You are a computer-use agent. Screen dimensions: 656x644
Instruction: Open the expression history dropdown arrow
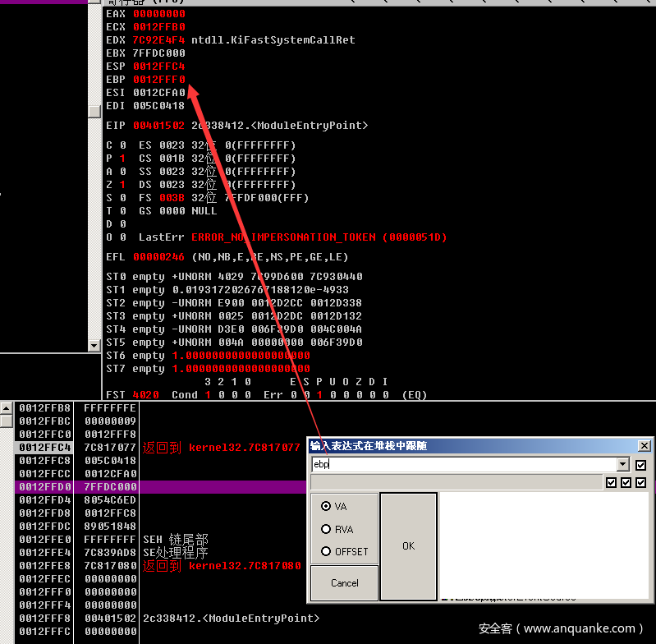click(623, 465)
